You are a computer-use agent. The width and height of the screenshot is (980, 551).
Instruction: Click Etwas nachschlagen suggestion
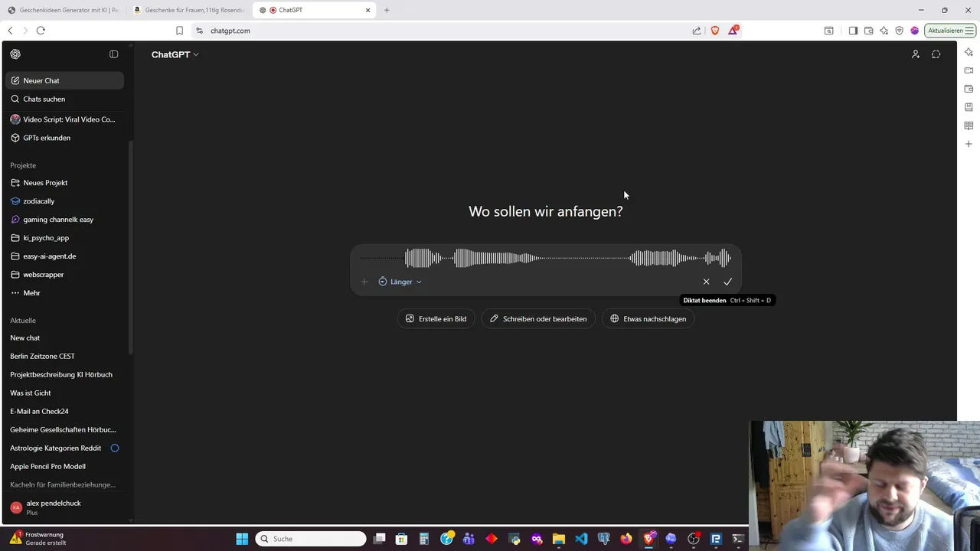click(648, 318)
